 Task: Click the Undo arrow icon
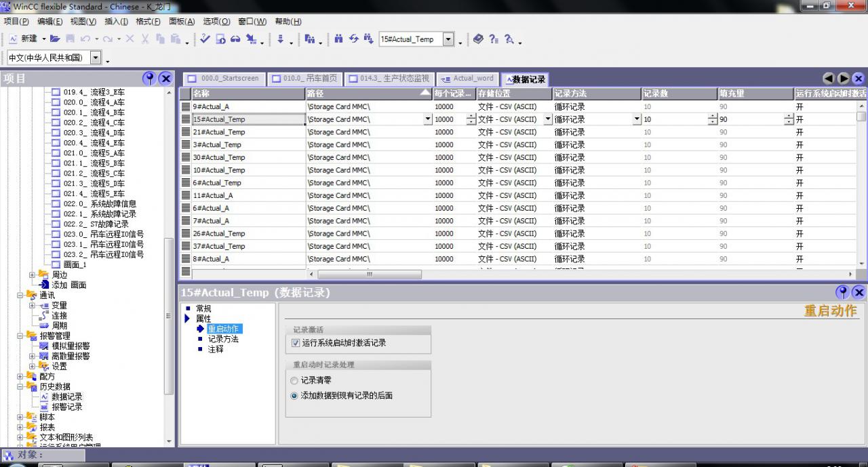(x=85, y=39)
